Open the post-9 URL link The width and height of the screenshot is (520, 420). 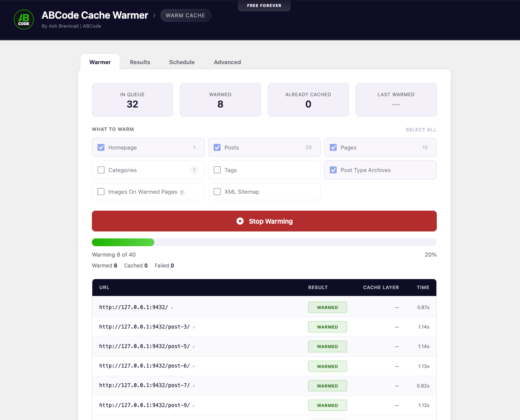tap(145, 405)
